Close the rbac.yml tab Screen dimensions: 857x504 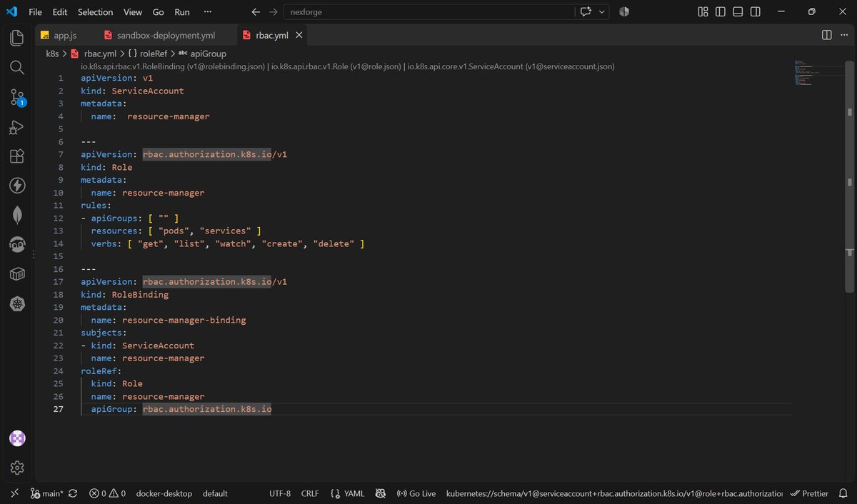tap(299, 35)
